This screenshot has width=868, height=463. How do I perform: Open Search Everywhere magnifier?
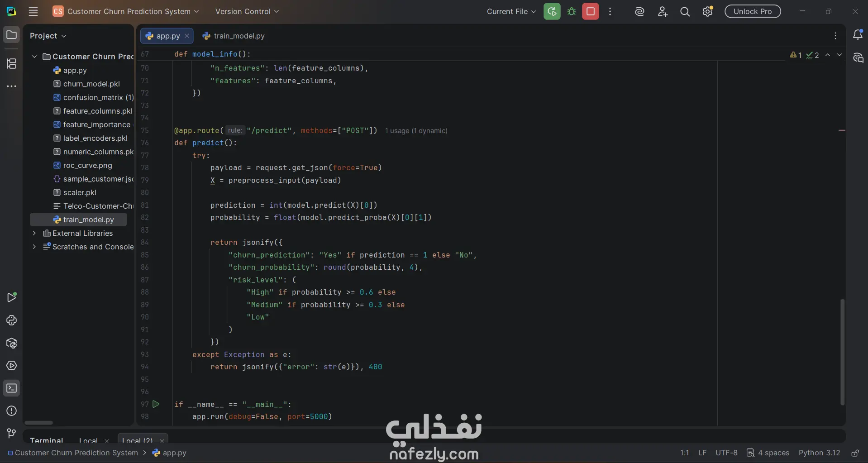(x=685, y=12)
